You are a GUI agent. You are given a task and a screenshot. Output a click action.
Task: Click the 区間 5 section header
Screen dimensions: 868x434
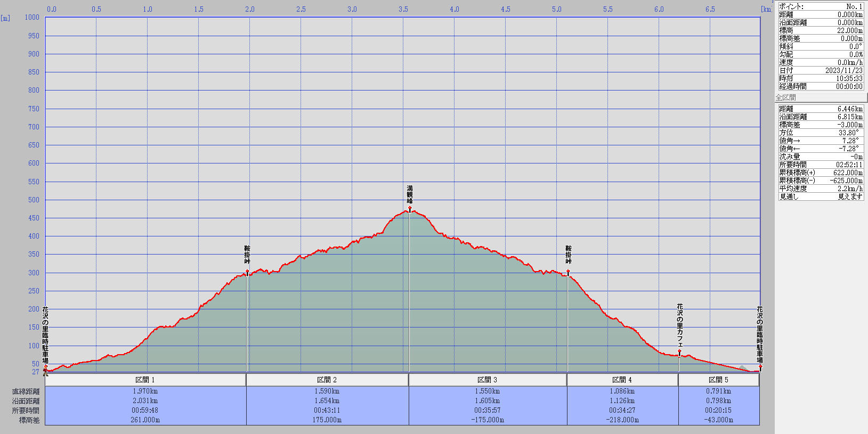tap(718, 380)
